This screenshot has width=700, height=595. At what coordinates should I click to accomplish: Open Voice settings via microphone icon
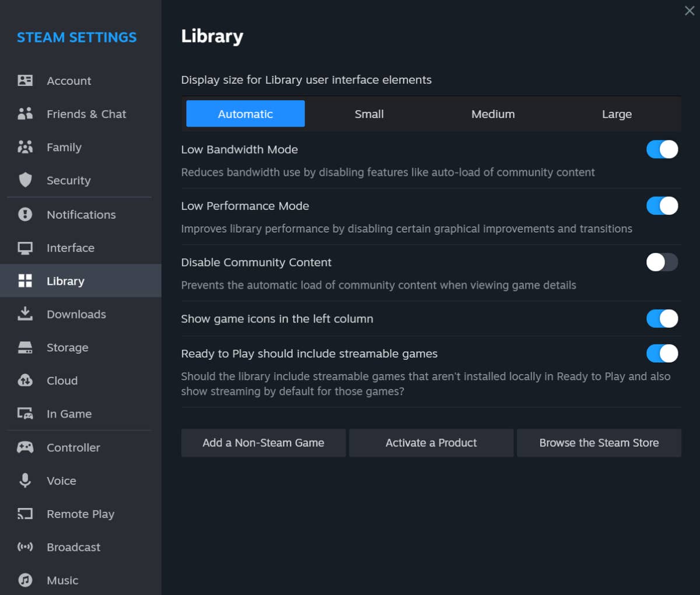(26, 480)
